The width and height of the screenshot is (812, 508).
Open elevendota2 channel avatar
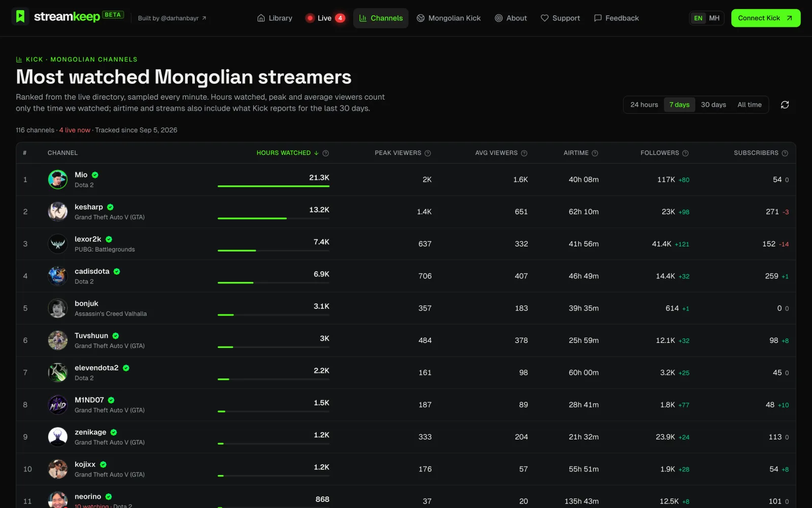coord(58,372)
